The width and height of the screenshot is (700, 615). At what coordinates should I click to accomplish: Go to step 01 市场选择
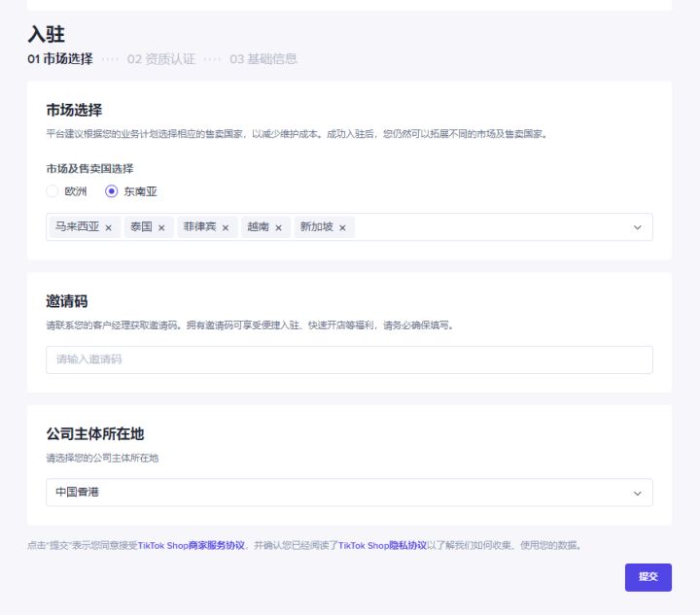pos(60,59)
